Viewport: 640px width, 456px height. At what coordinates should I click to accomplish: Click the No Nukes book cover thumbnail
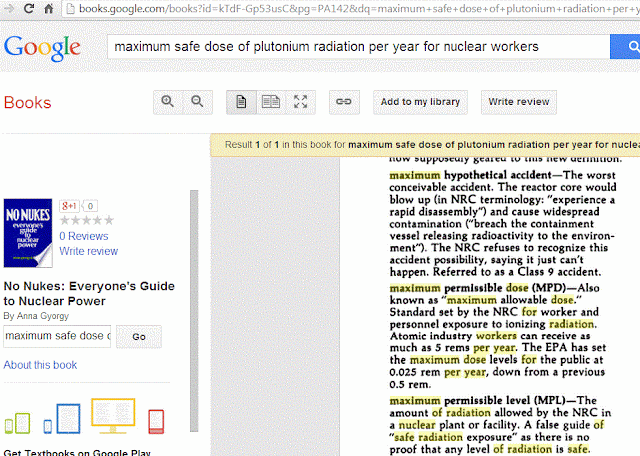point(28,233)
